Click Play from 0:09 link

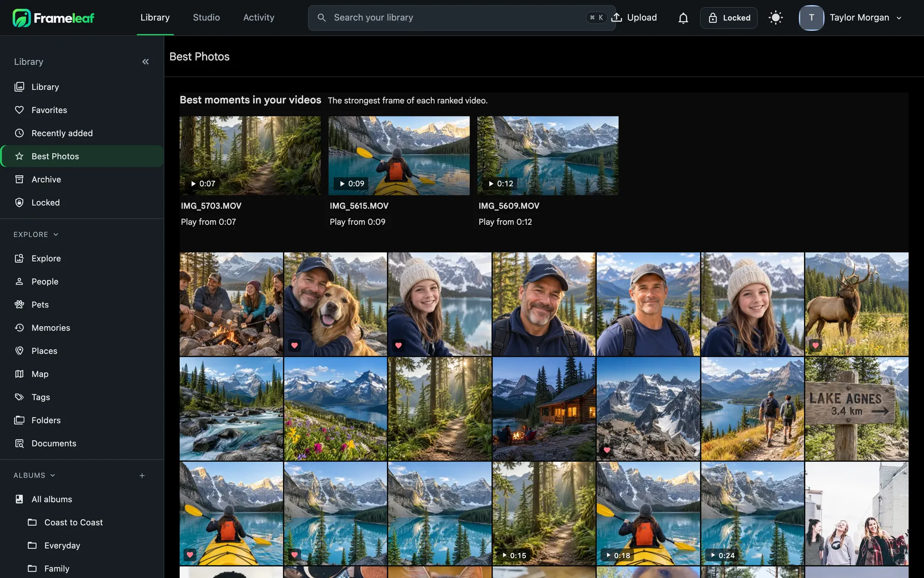tap(357, 222)
